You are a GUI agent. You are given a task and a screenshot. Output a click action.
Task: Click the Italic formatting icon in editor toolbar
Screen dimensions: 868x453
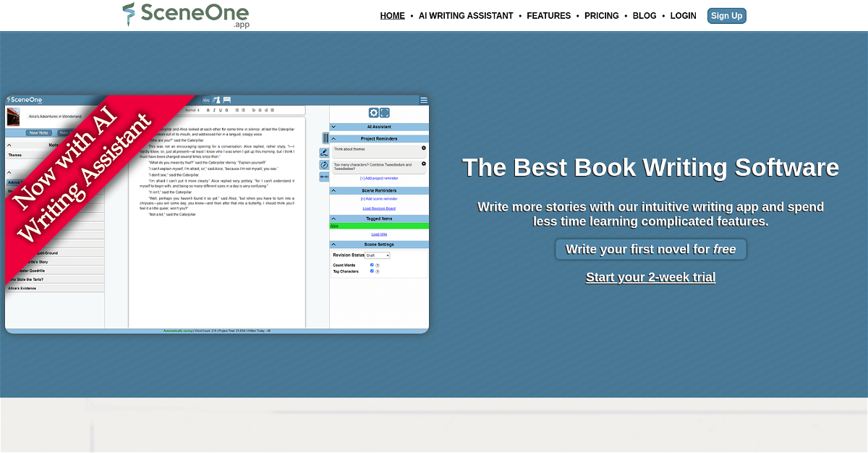(x=214, y=110)
